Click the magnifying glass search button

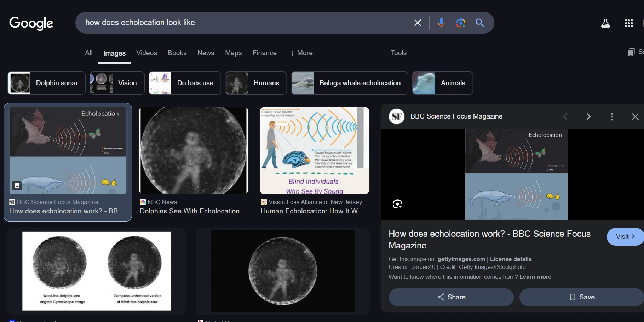pyautogui.click(x=479, y=23)
